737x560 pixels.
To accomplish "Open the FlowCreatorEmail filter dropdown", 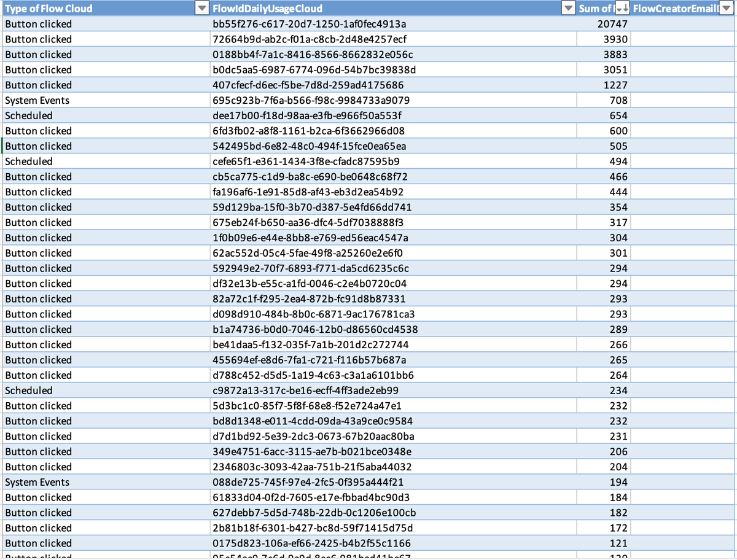I will pos(726,8).
